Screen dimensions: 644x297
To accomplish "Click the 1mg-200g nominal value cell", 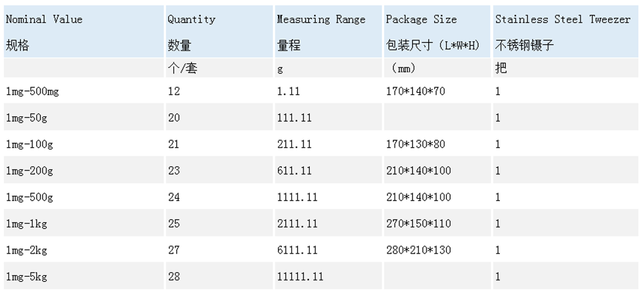I will pos(84,170).
